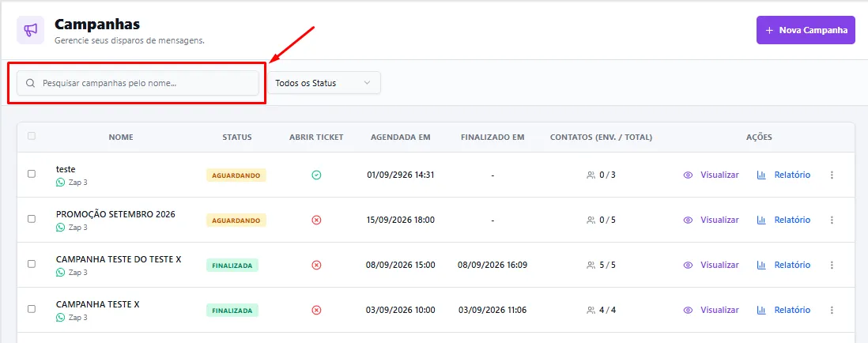Open Relatório for CAMPANHA TESTE X

pos(784,311)
